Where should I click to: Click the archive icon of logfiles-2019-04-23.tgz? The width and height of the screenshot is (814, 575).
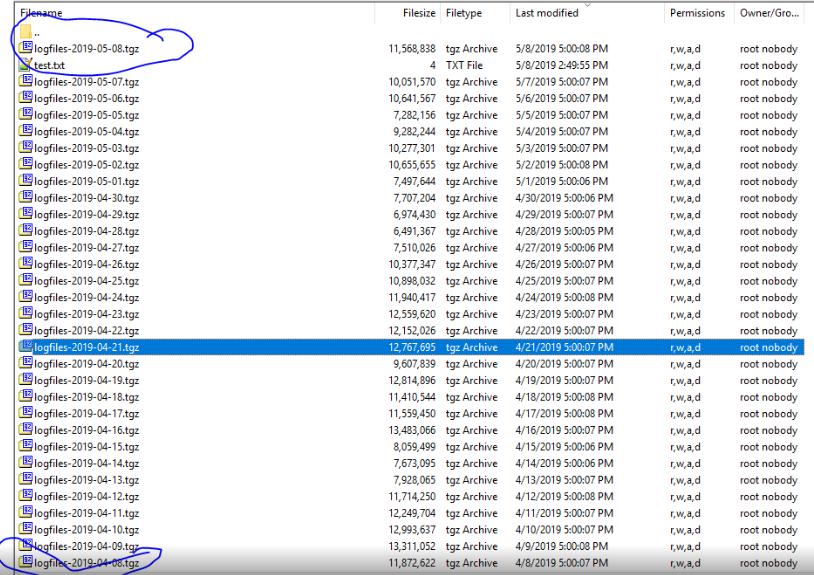tap(25, 313)
